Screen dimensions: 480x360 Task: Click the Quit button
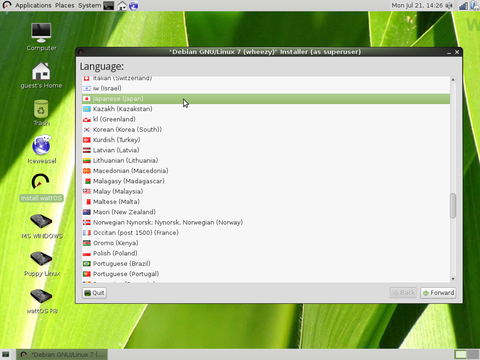click(x=94, y=293)
